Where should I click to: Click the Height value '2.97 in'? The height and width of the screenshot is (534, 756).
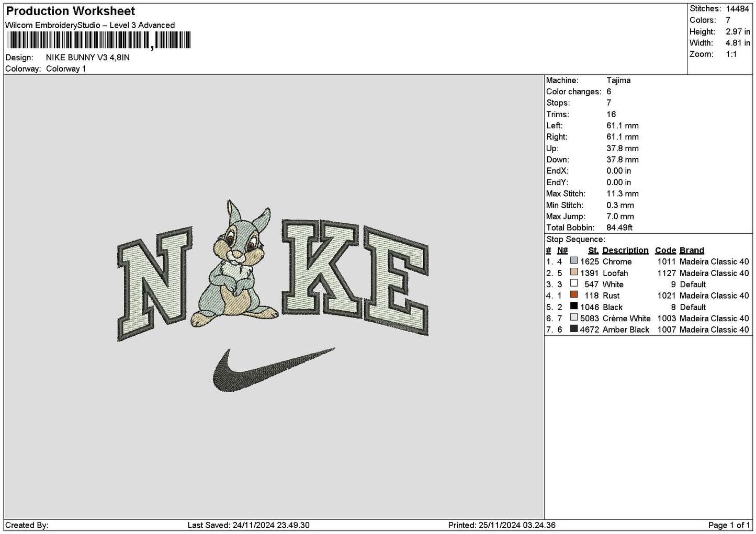point(738,31)
